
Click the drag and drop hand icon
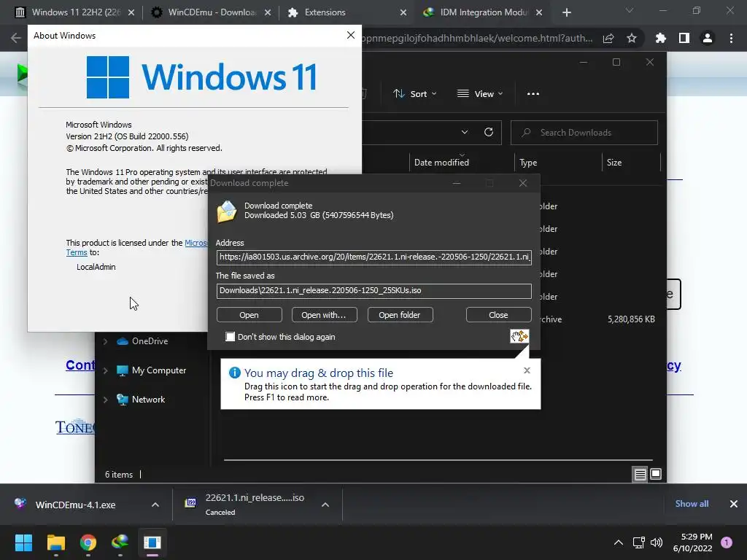click(519, 336)
